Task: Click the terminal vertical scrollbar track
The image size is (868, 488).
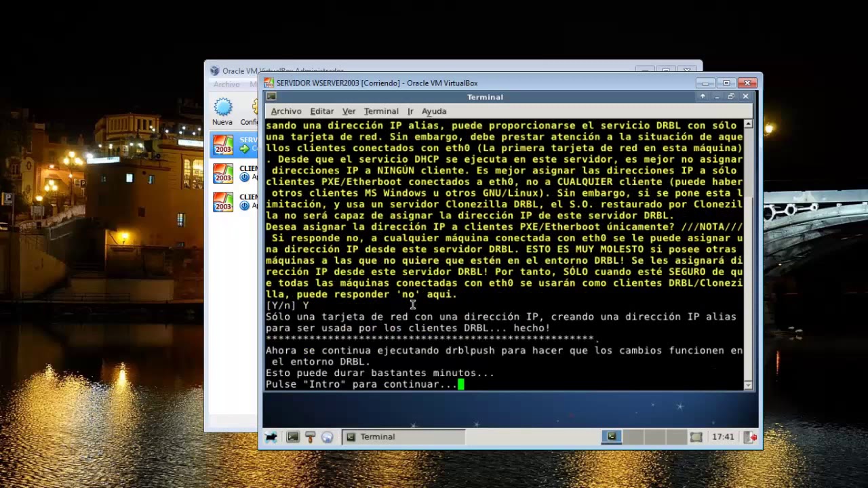Action: (748, 255)
